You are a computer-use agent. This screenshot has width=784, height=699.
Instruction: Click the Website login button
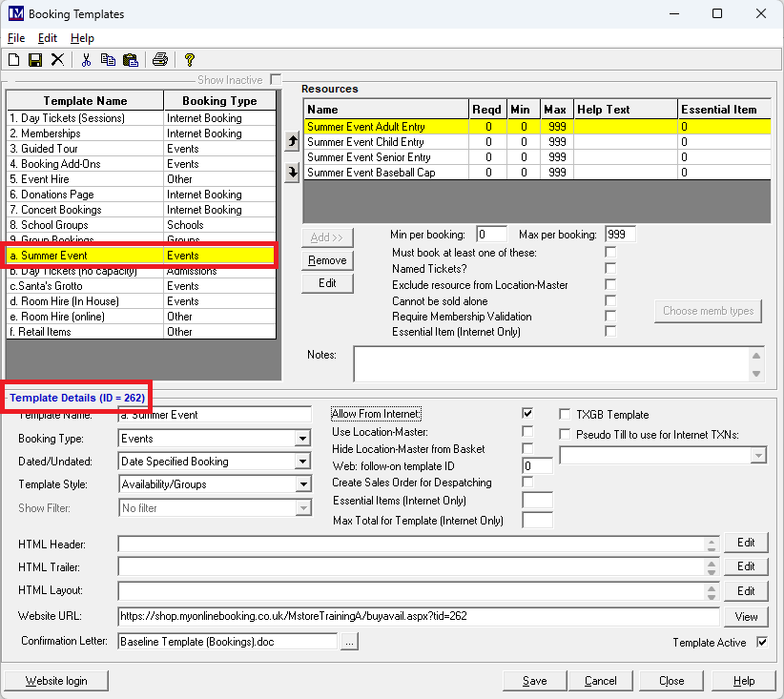(x=54, y=681)
